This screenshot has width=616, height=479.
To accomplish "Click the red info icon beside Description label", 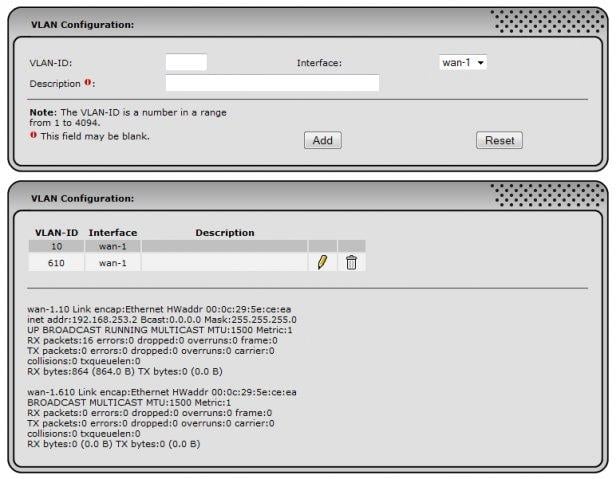I will [88, 83].
